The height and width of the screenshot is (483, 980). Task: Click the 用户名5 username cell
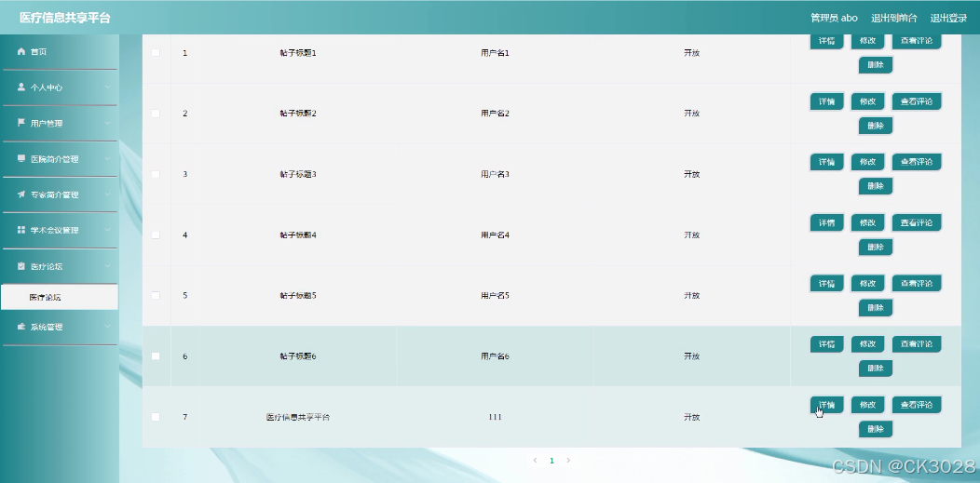point(495,295)
